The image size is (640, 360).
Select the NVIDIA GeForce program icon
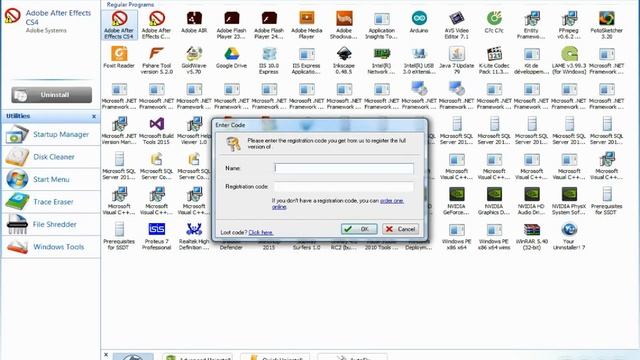457,200
